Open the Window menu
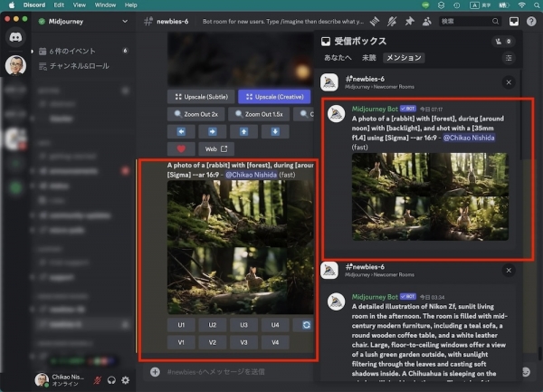This screenshot has width=543, height=392. 105,5
